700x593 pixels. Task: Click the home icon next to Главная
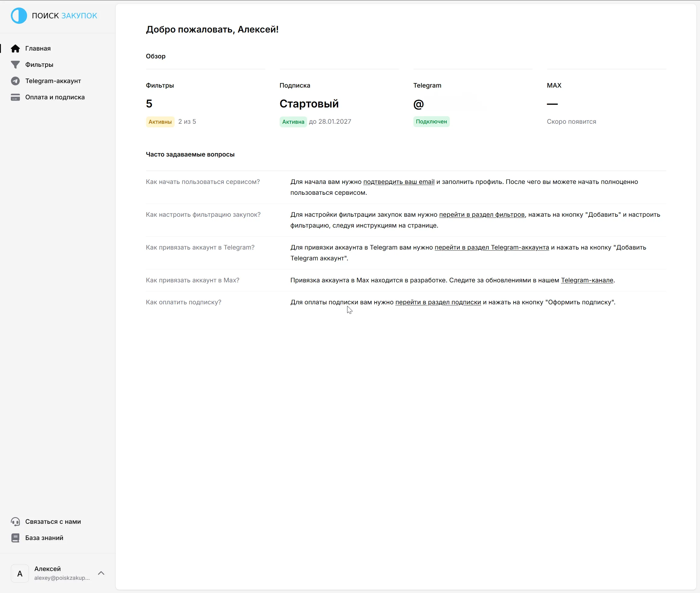click(x=15, y=48)
